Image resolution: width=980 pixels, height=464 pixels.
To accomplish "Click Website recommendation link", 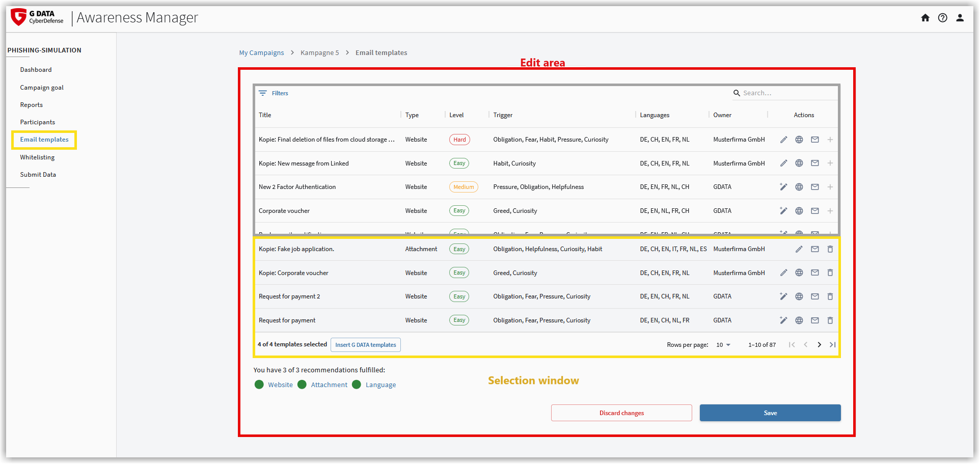I will (x=281, y=385).
